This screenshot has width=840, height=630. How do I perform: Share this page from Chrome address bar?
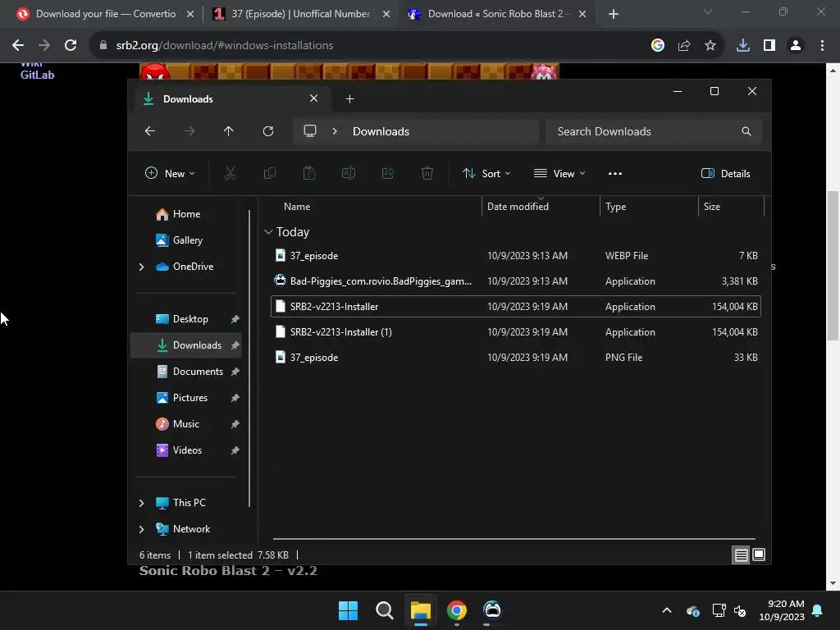tap(684, 46)
